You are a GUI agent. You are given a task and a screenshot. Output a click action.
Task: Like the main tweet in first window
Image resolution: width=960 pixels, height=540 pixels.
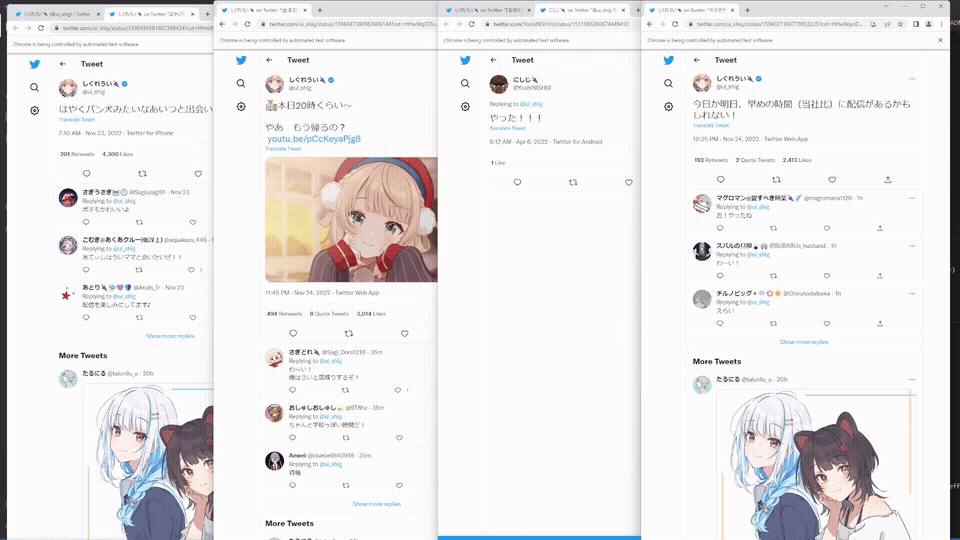198,174
